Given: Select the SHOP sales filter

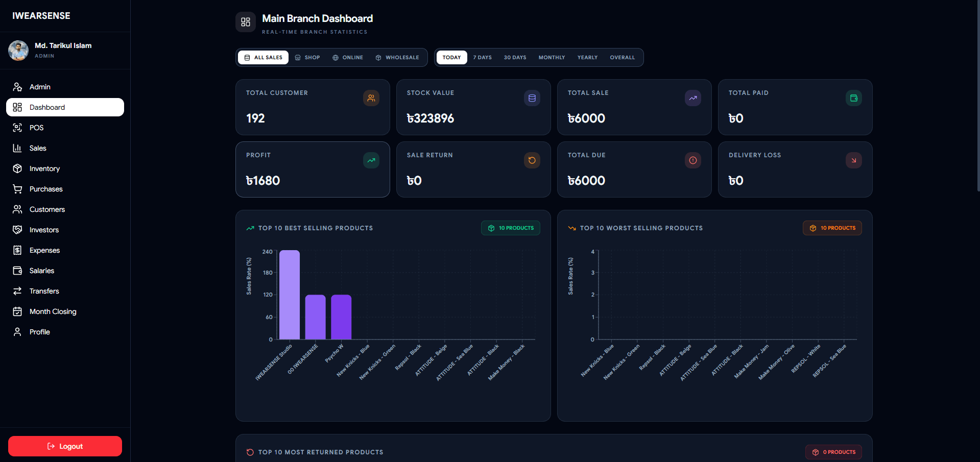Looking at the screenshot, I should click(307, 57).
